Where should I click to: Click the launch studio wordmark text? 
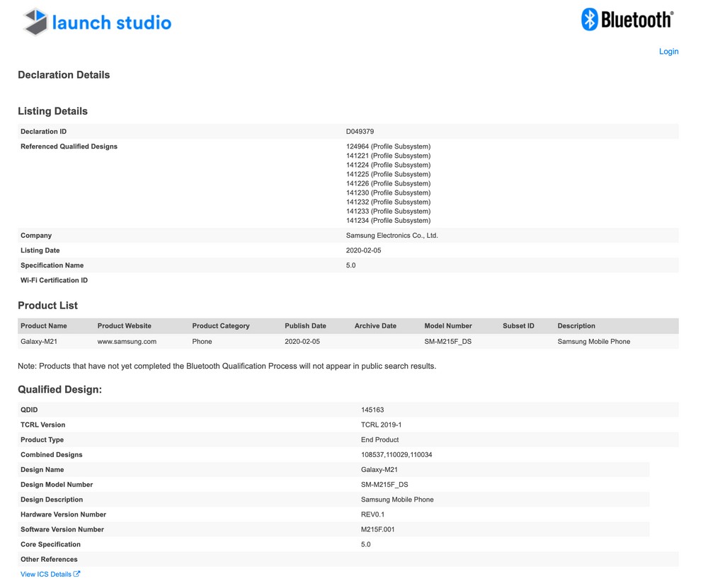coord(112,23)
